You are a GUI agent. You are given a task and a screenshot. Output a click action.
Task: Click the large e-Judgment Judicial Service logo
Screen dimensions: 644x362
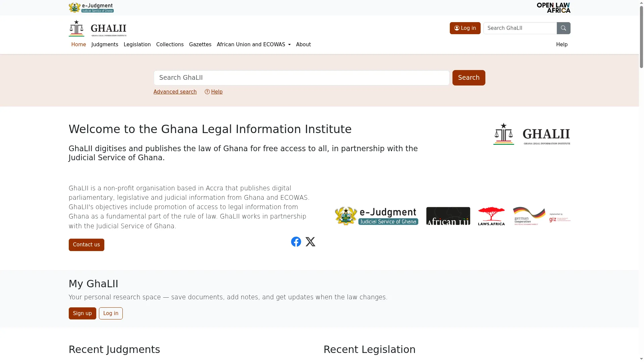[376, 216]
